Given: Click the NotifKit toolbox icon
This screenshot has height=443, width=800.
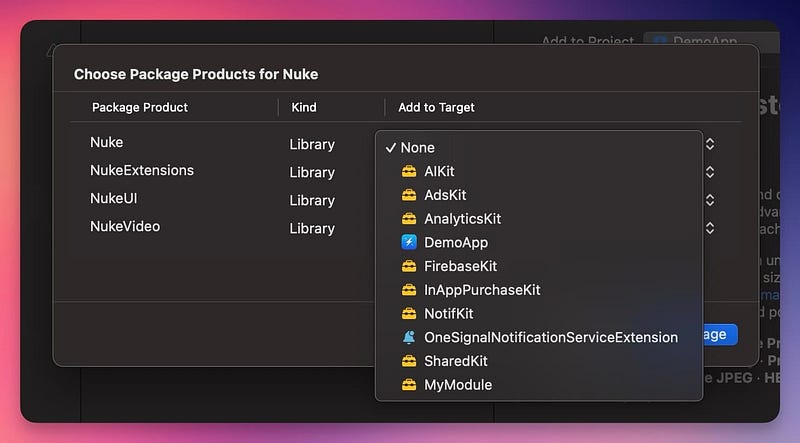Looking at the screenshot, I should [409, 313].
